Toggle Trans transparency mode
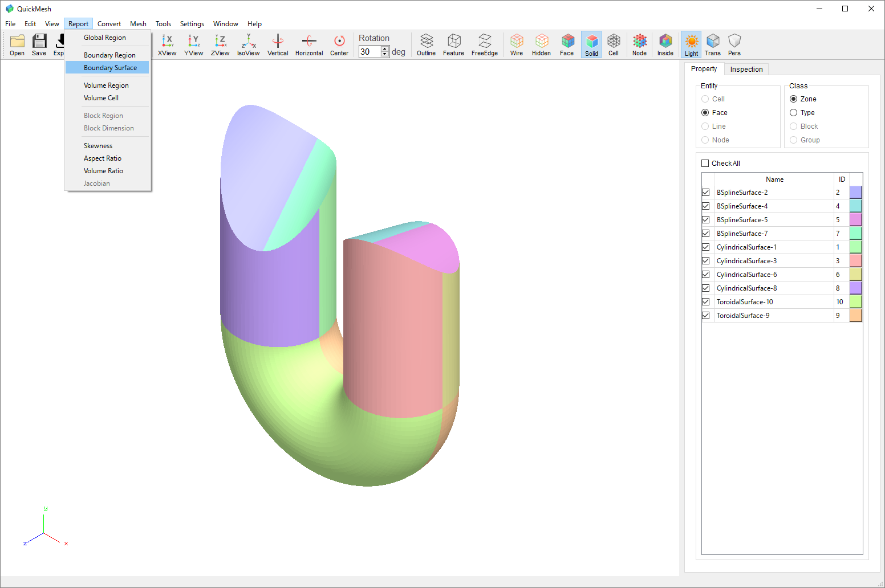The height and width of the screenshot is (588, 885). point(713,44)
